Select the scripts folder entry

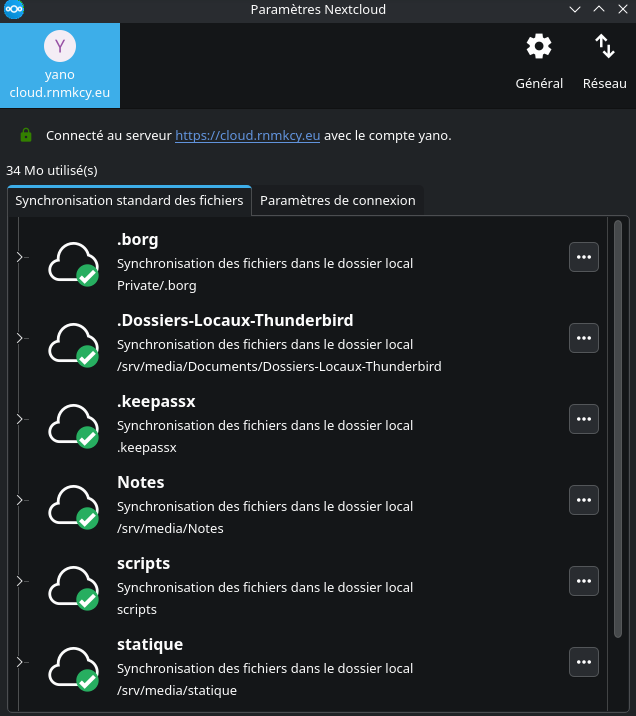pos(143,564)
